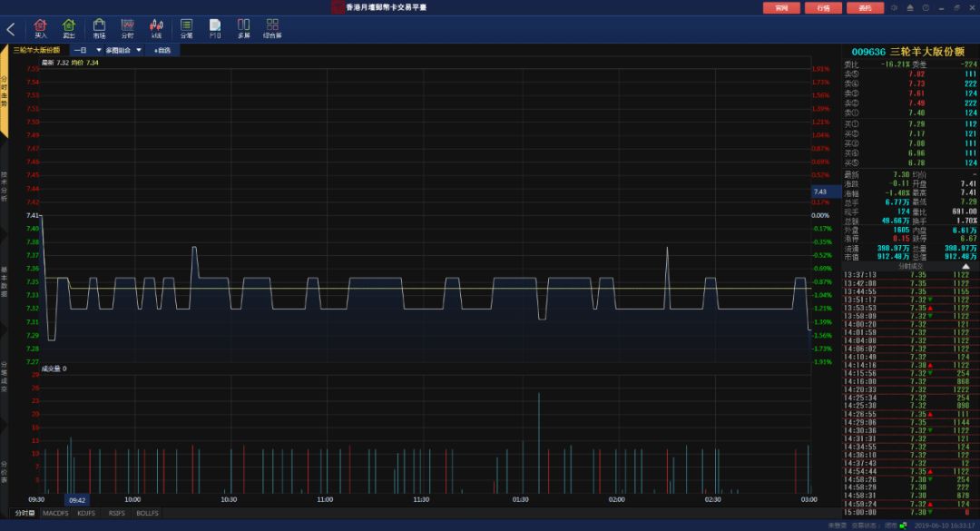Click the 最新 7.32 均价 7.34 chart label
The height and width of the screenshot is (531, 980).
[70, 63]
